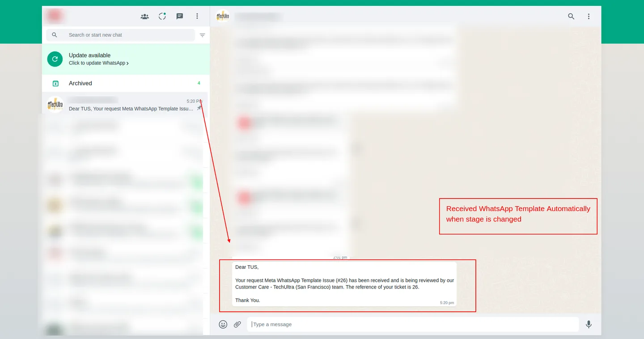Viewport: 644px width, 339px height.
Task: Click the microphone voice message icon
Action: pos(589,324)
